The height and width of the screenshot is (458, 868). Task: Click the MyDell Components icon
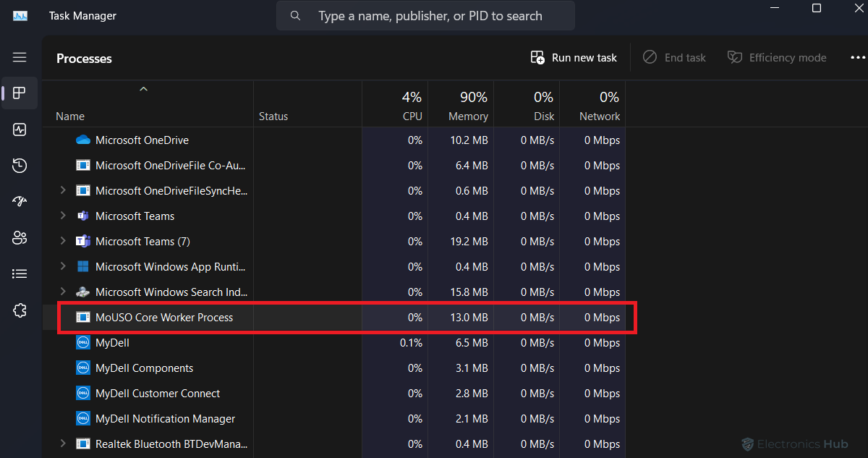83,368
